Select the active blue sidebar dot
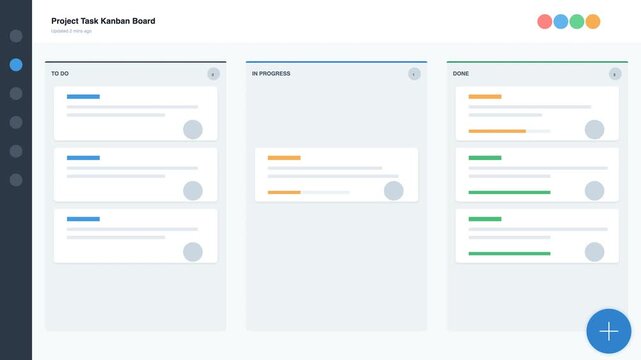Screen dimensions: 641x360 click(16, 65)
